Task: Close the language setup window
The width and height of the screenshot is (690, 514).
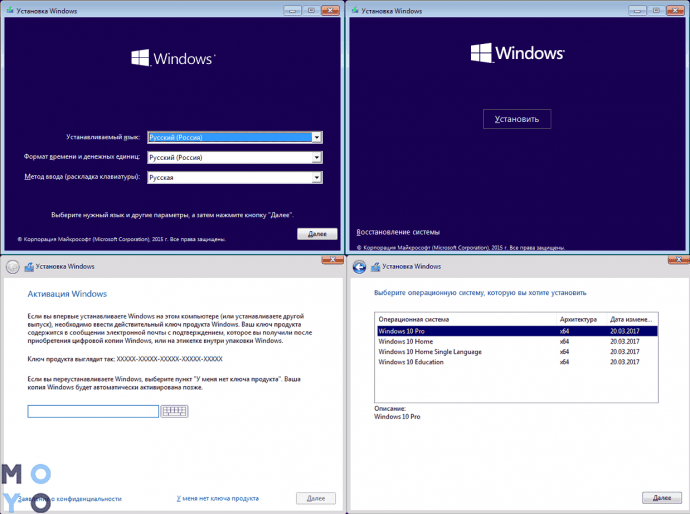Action: [330, 10]
